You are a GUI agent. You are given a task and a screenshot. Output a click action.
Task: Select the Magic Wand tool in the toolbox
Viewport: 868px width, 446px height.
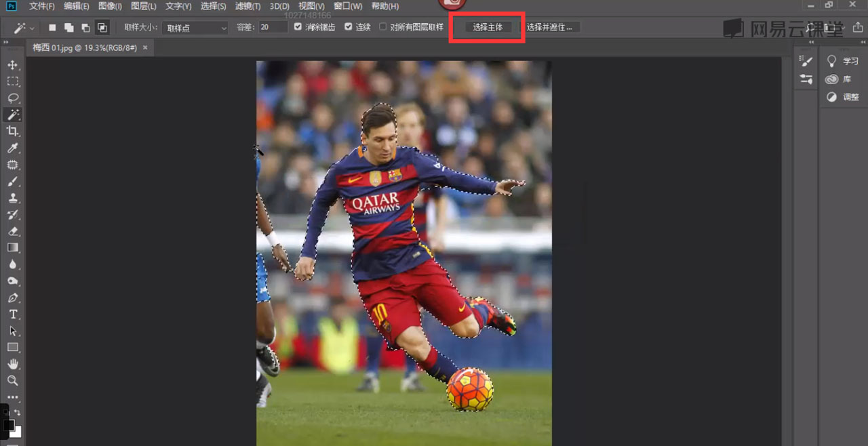tap(12, 115)
